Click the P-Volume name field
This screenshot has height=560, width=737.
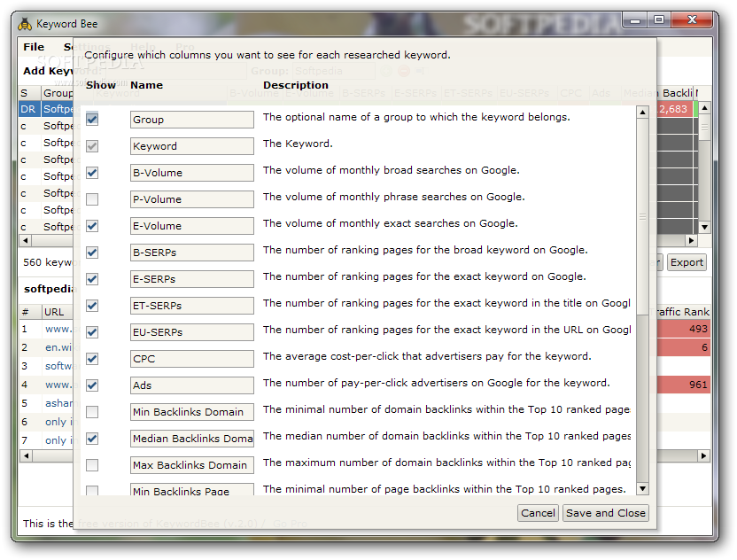tap(191, 199)
